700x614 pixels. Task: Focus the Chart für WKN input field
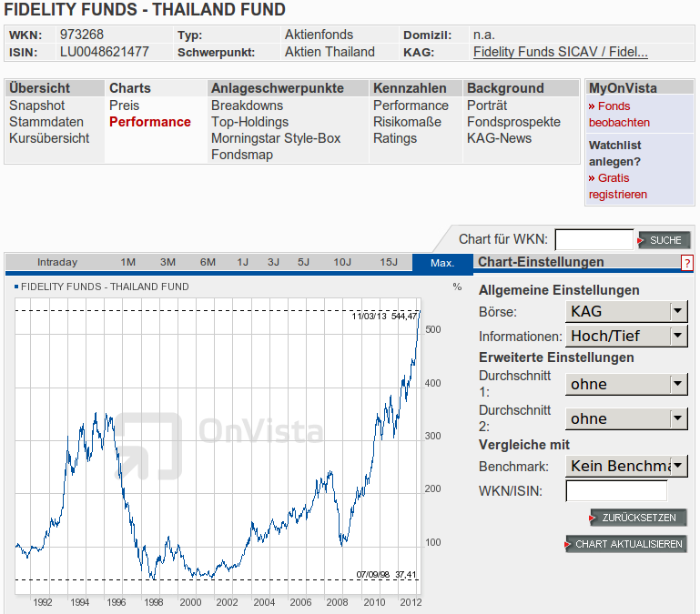click(x=594, y=240)
